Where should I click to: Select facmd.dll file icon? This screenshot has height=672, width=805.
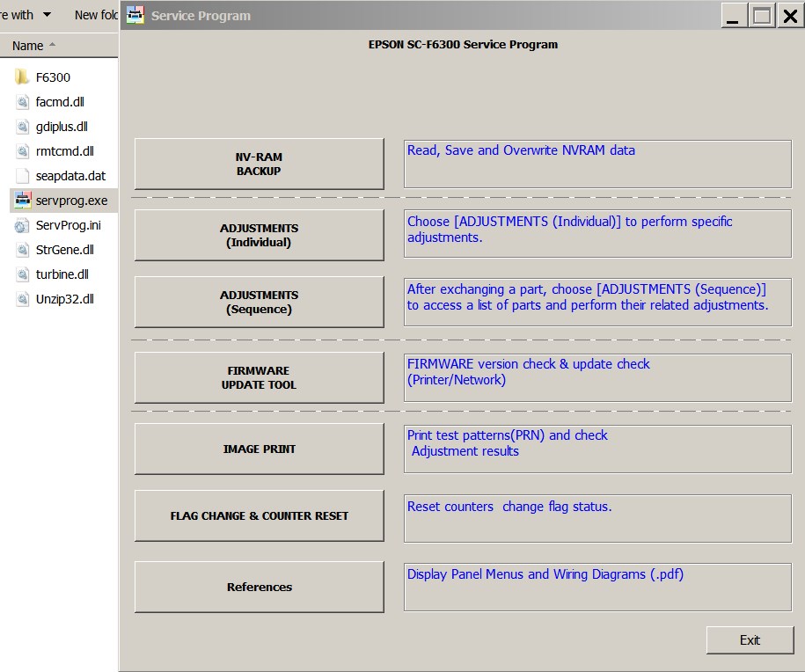(22, 102)
